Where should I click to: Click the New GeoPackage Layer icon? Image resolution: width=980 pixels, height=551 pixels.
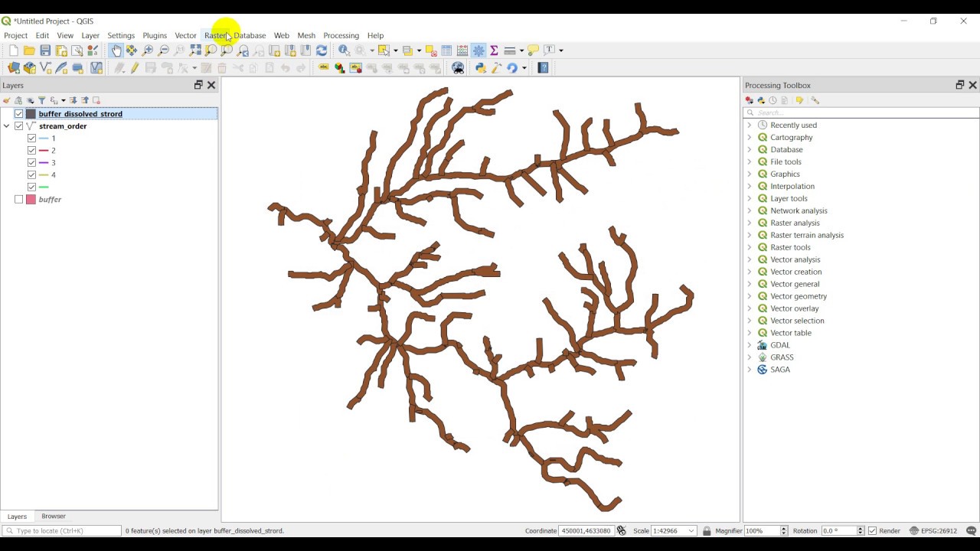pos(29,68)
